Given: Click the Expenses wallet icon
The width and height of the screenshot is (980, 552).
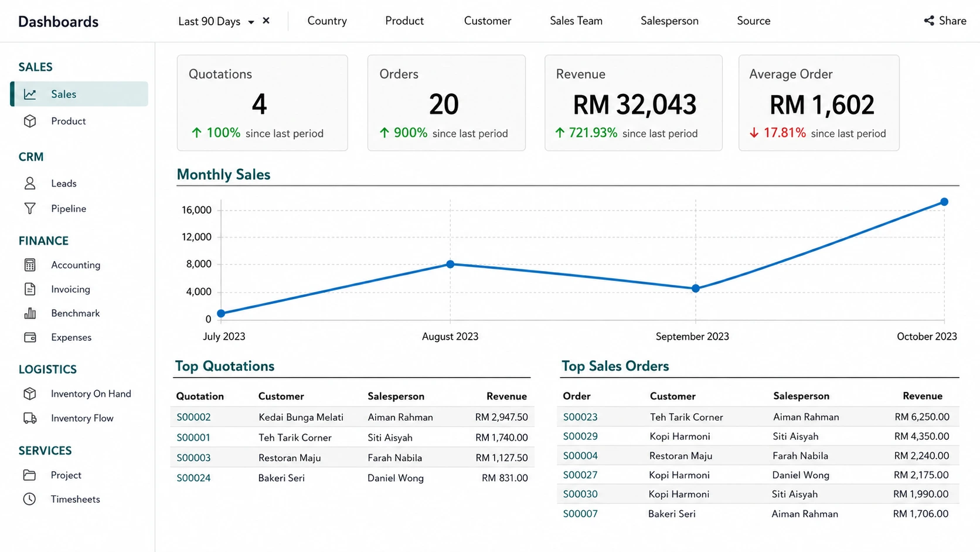Looking at the screenshot, I should click(30, 337).
